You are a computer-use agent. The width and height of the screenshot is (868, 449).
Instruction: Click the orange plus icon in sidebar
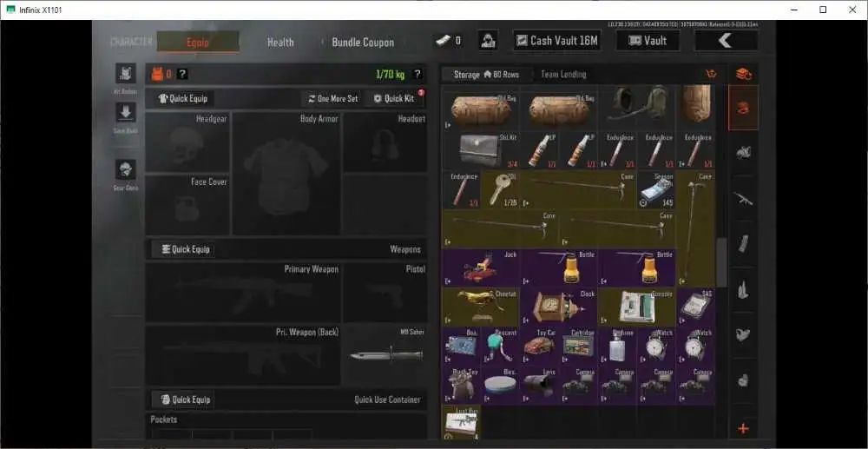coord(743,428)
